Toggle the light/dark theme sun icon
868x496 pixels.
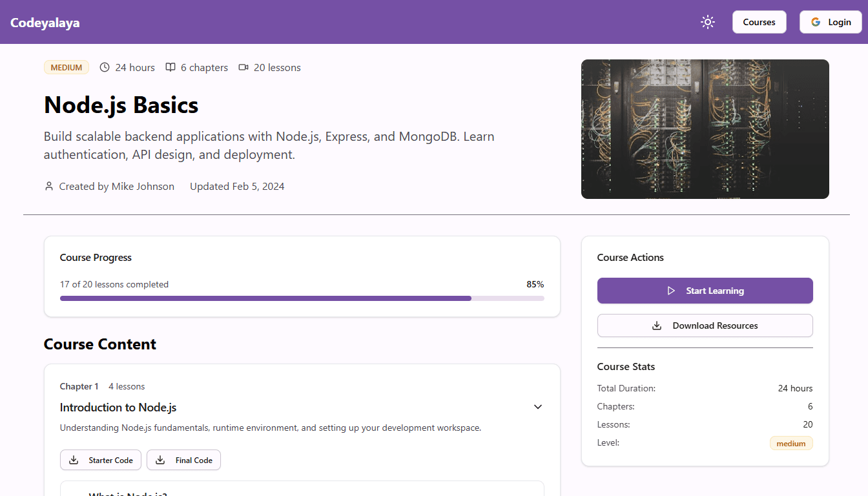[708, 22]
